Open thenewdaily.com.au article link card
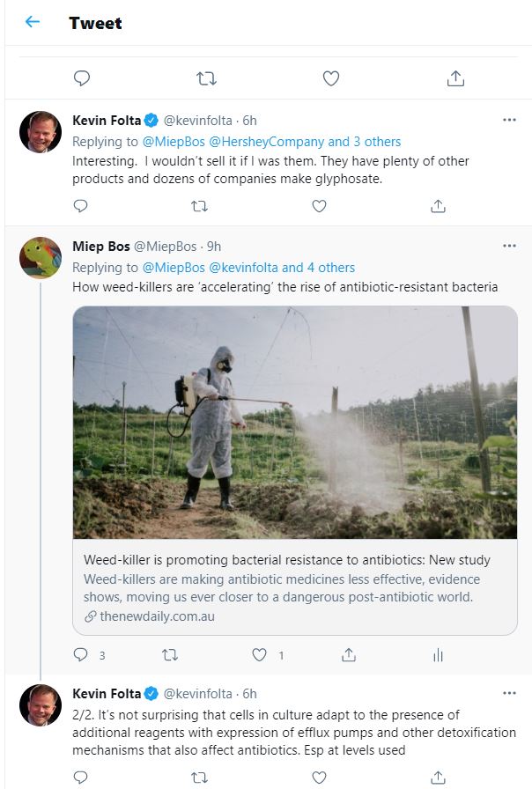 click(x=295, y=587)
